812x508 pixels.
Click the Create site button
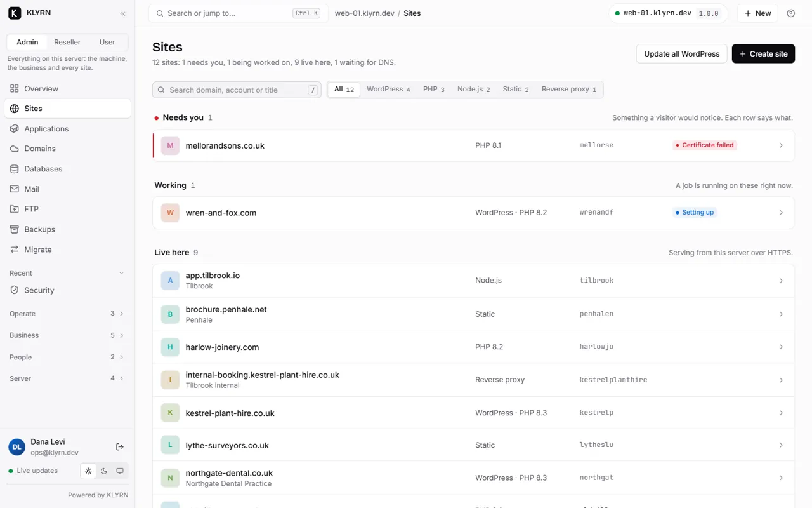763,54
